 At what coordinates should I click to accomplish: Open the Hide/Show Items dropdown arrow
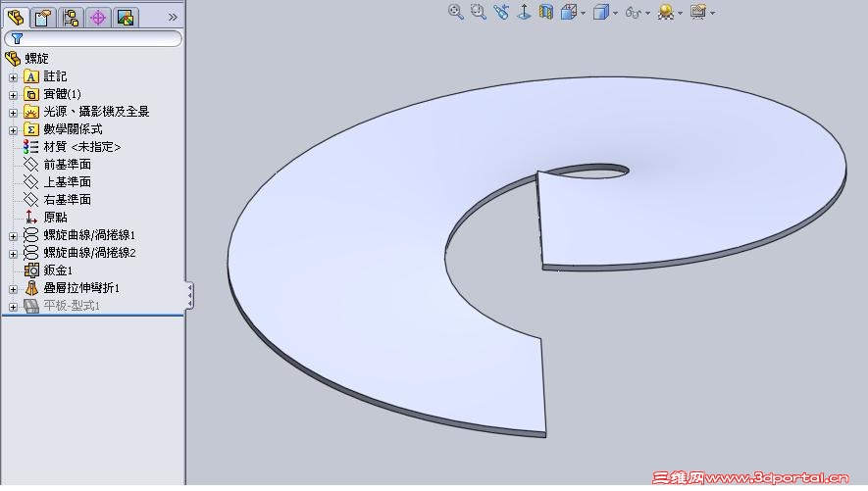(x=647, y=13)
